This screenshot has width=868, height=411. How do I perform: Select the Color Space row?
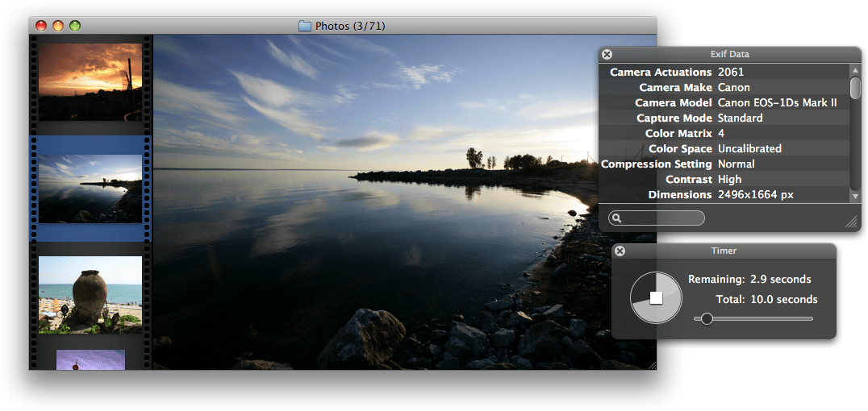pyautogui.click(x=724, y=149)
